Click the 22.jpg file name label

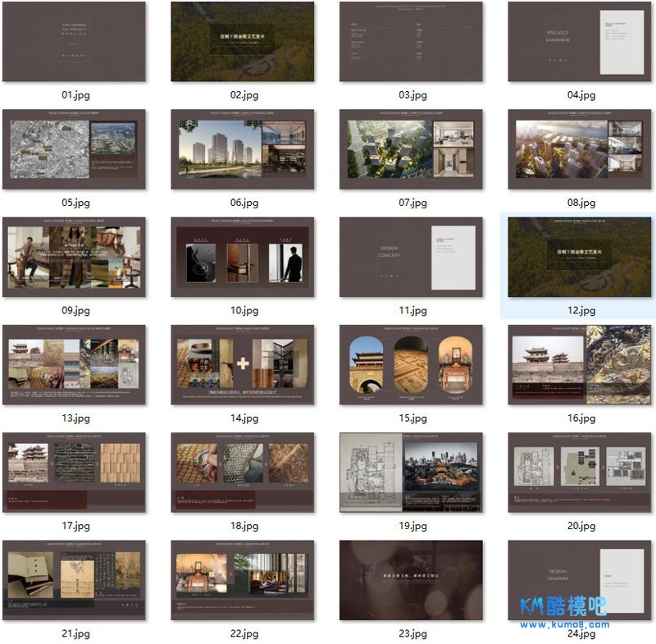click(243, 633)
